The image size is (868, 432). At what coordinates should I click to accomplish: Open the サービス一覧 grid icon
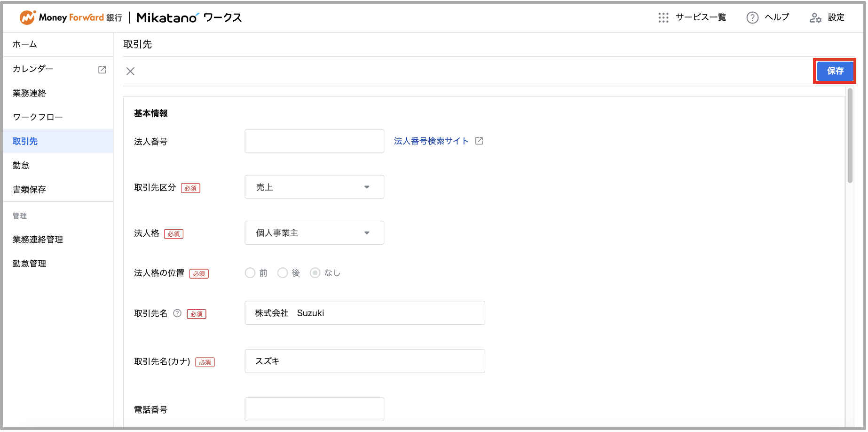(x=663, y=17)
